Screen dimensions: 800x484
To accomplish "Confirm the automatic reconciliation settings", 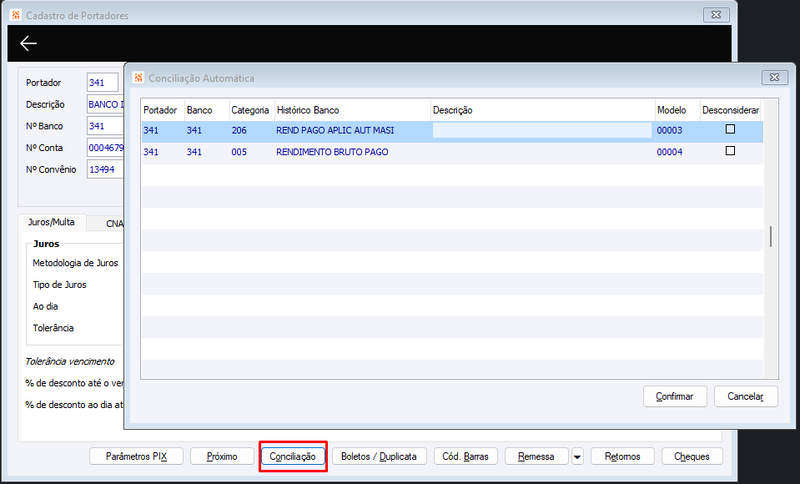I will click(x=674, y=396).
